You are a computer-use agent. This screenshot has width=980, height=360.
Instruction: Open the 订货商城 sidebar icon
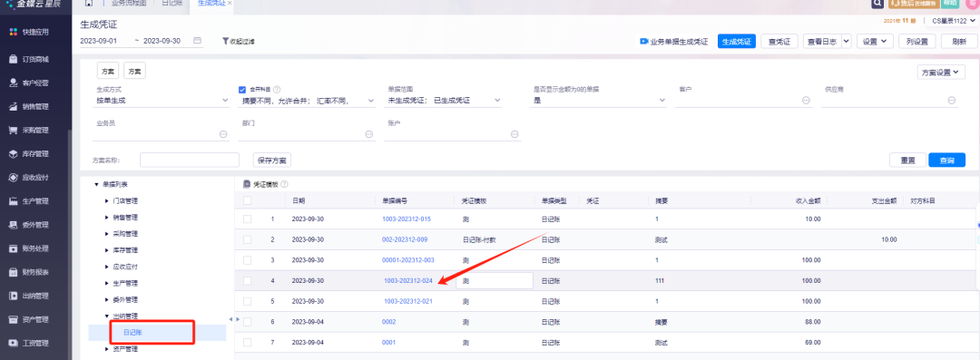[13, 59]
